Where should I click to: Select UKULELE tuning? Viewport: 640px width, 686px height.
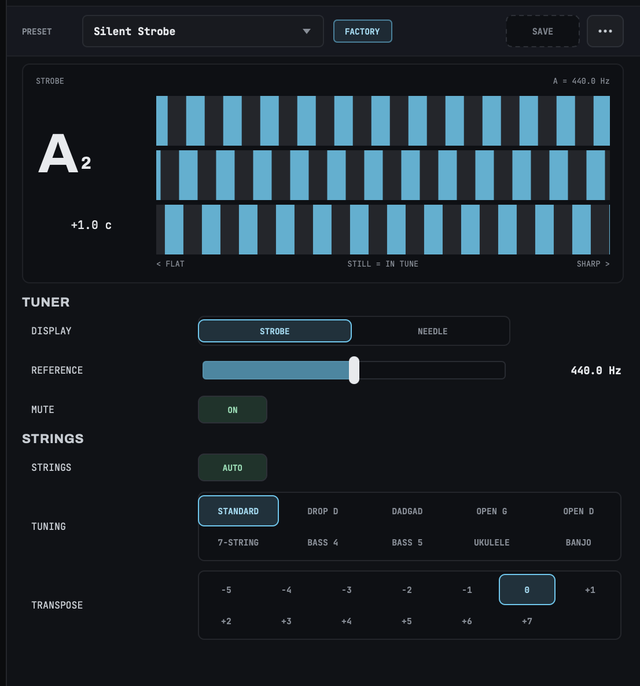[x=492, y=542]
